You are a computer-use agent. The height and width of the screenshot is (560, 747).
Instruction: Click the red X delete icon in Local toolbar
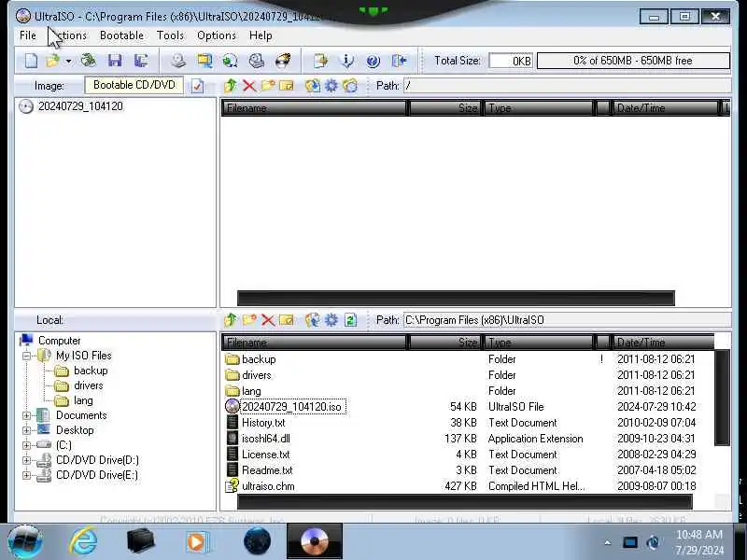pos(268,320)
